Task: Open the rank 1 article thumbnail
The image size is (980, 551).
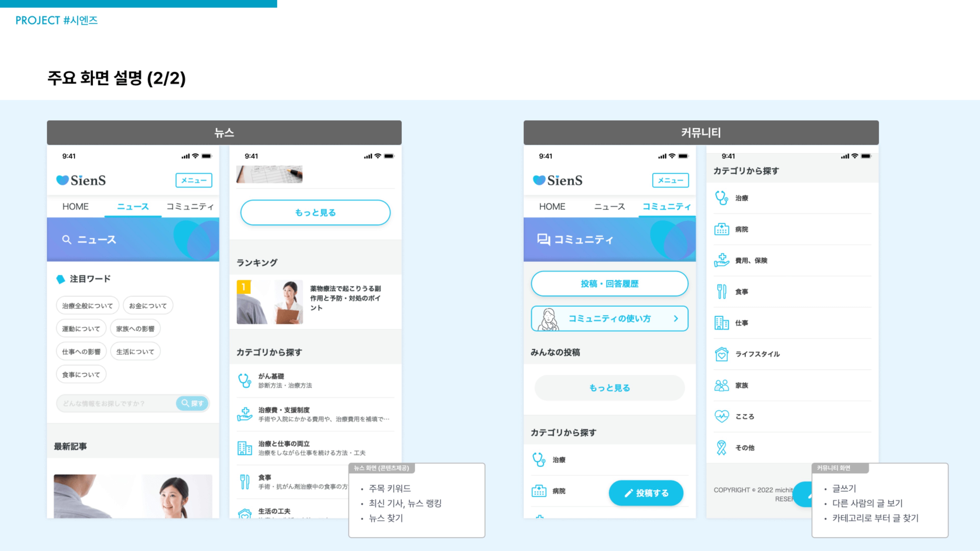Action: [x=270, y=302]
